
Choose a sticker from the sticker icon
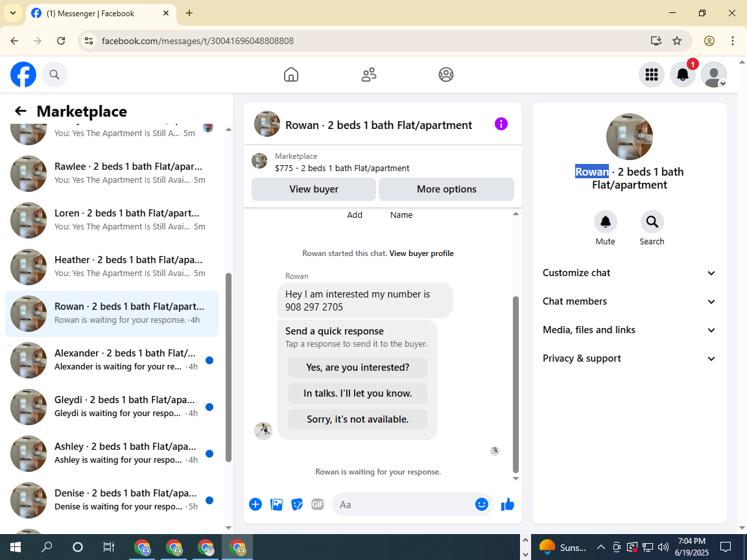297,504
